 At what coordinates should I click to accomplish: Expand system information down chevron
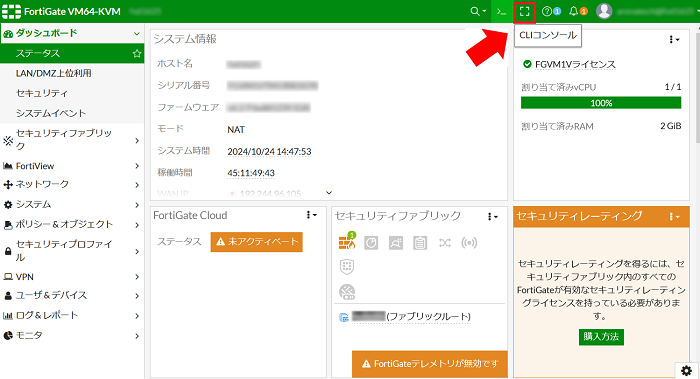329,193
